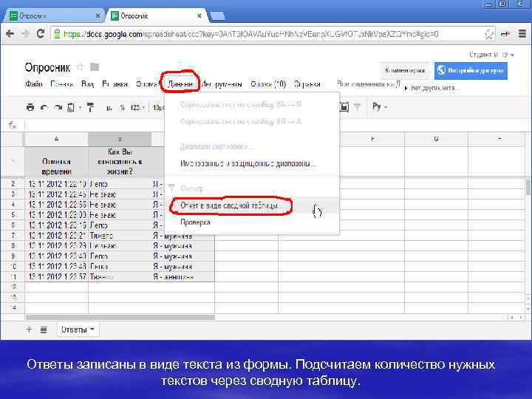The width and height of the screenshot is (532, 399).
Task: Click the insert chart icon in the toolbar
Action: pyautogui.click(x=344, y=107)
